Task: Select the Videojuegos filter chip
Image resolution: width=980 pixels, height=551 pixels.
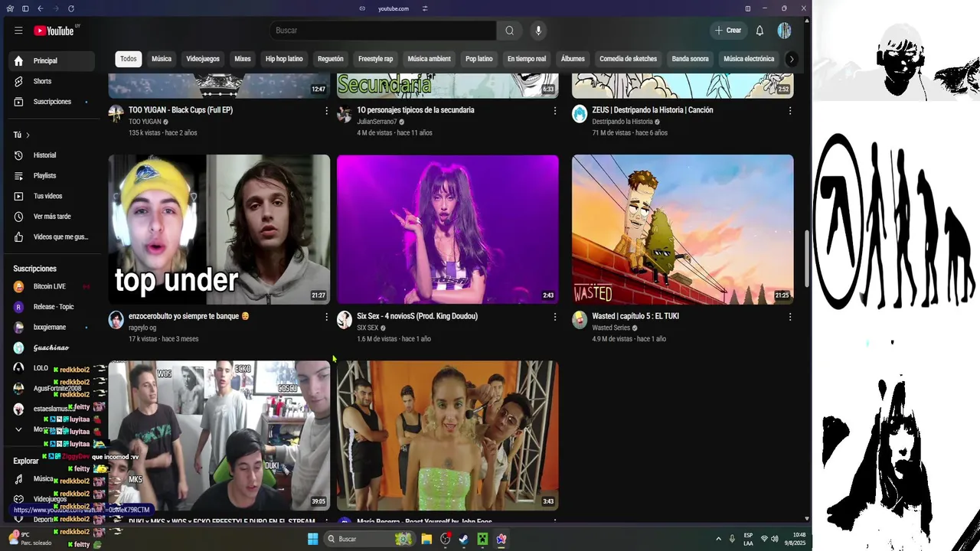Action: (x=203, y=59)
